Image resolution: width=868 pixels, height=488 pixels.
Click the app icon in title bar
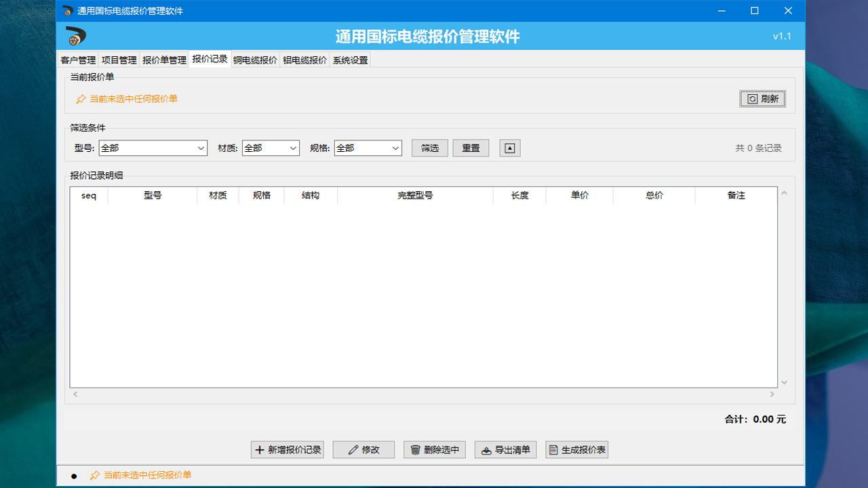click(67, 11)
